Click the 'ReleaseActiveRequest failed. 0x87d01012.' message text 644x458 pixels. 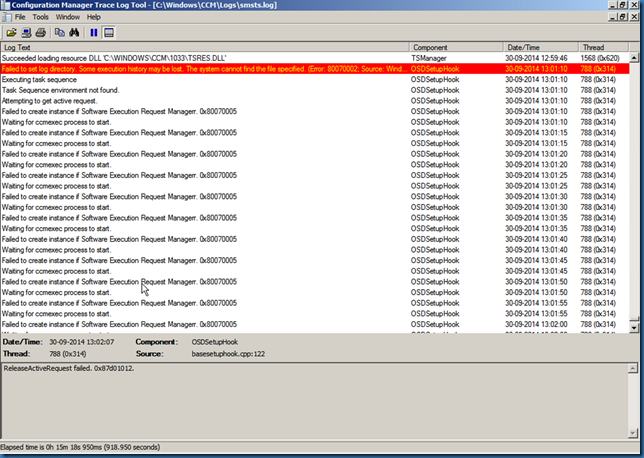(69, 368)
